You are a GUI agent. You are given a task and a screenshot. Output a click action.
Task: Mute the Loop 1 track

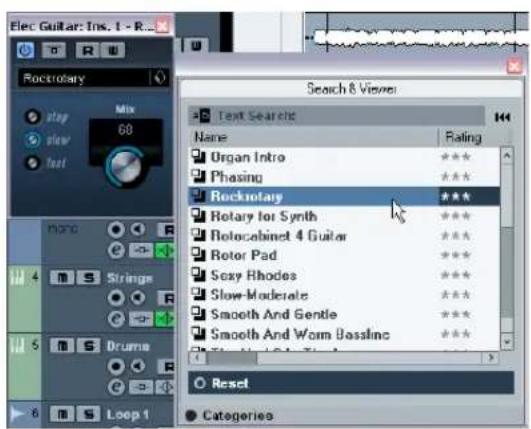(62, 414)
